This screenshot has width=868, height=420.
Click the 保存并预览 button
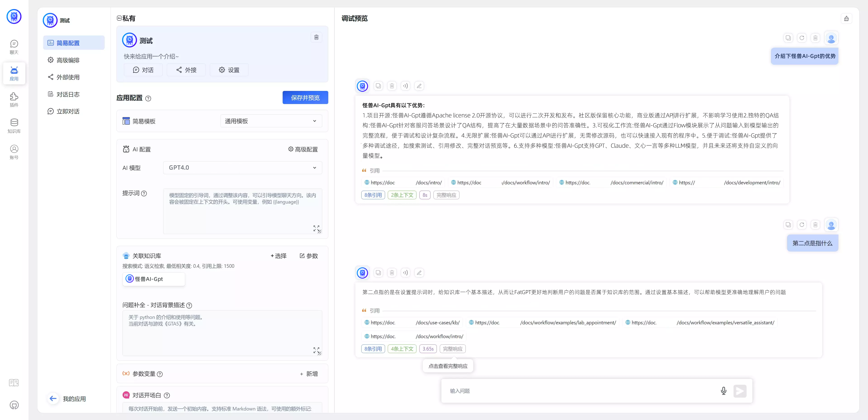[x=305, y=98]
